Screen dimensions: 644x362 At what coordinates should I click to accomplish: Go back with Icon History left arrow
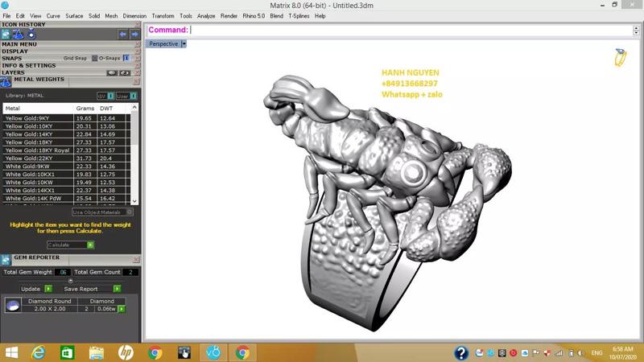tap(122, 34)
